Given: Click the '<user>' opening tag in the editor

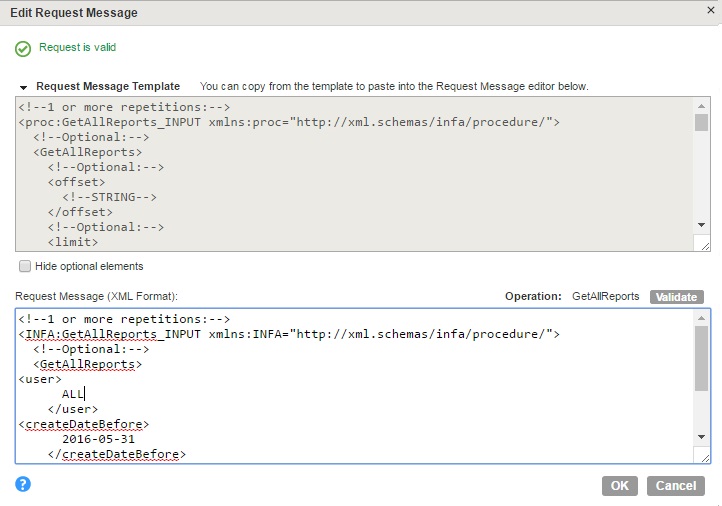Looking at the screenshot, I should pyautogui.click(x=40, y=379).
